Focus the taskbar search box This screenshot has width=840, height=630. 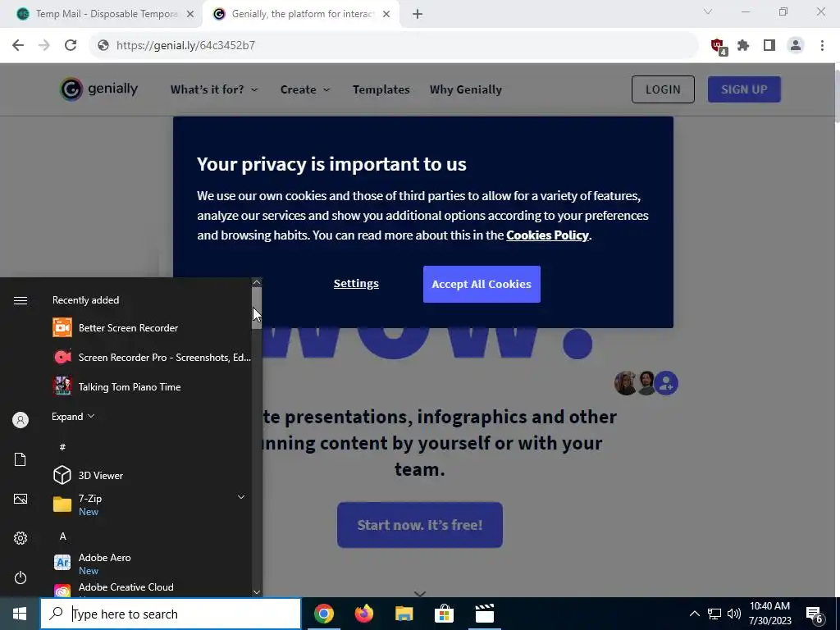(171, 614)
